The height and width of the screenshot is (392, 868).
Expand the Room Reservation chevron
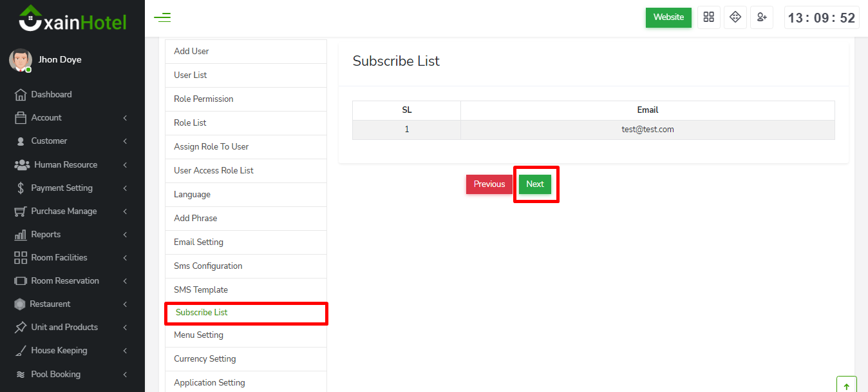tap(125, 281)
